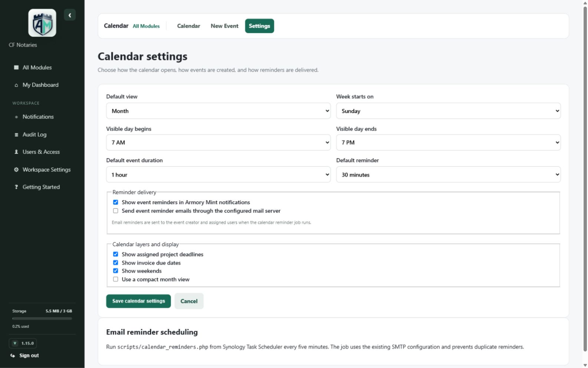Open Workspace Settings page

[46, 170]
